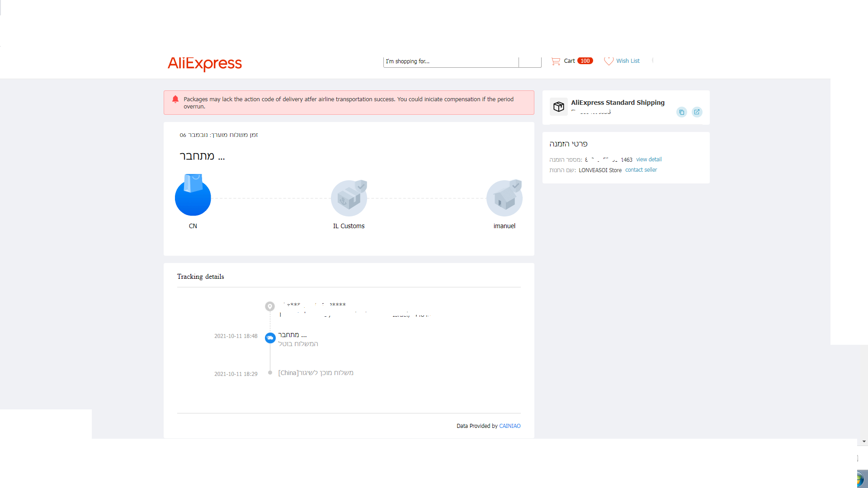Click the contact seller link
This screenshot has width=868, height=488.
click(641, 170)
